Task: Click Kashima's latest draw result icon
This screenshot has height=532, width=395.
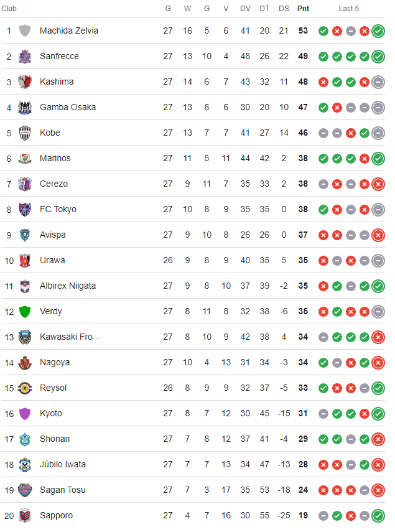Action: coord(378,82)
